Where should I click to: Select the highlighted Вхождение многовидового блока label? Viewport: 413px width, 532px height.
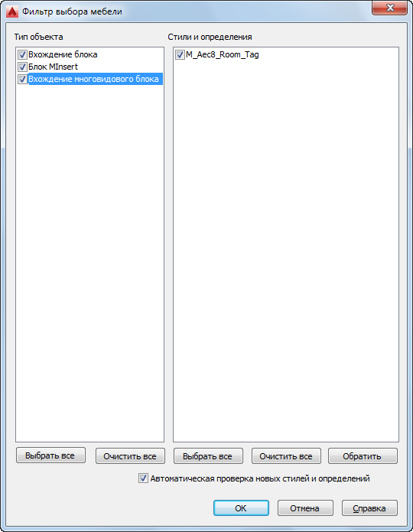coord(95,79)
